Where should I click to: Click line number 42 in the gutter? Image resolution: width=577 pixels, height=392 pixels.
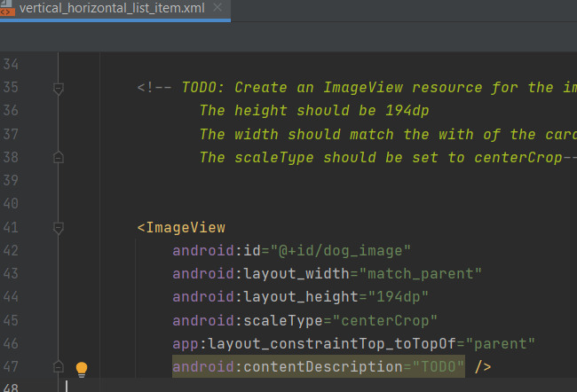pos(11,250)
